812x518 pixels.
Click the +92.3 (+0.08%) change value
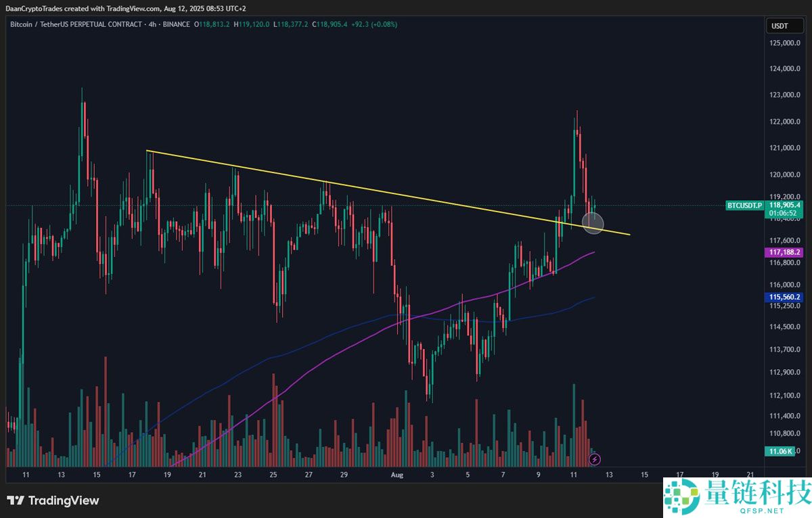375,24
